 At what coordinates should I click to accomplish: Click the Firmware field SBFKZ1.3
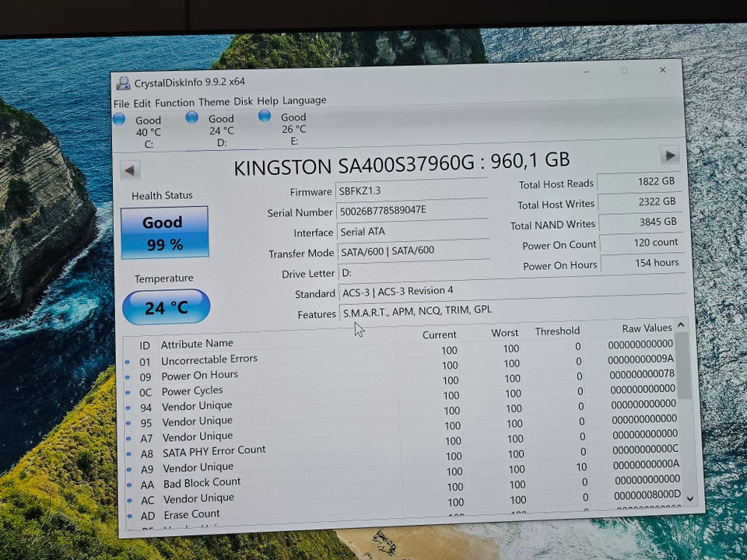pyautogui.click(x=412, y=190)
